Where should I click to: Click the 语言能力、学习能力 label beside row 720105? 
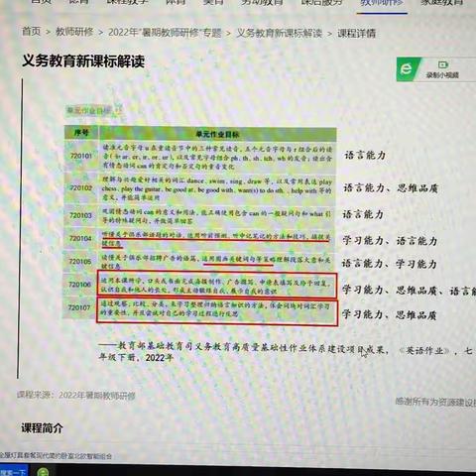[389, 264]
